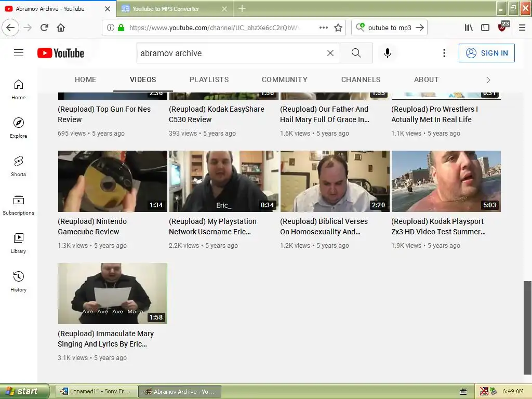Open Top Gun For Nes Review video title
This screenshot has width=532, height=399.
tap(104, 114)
